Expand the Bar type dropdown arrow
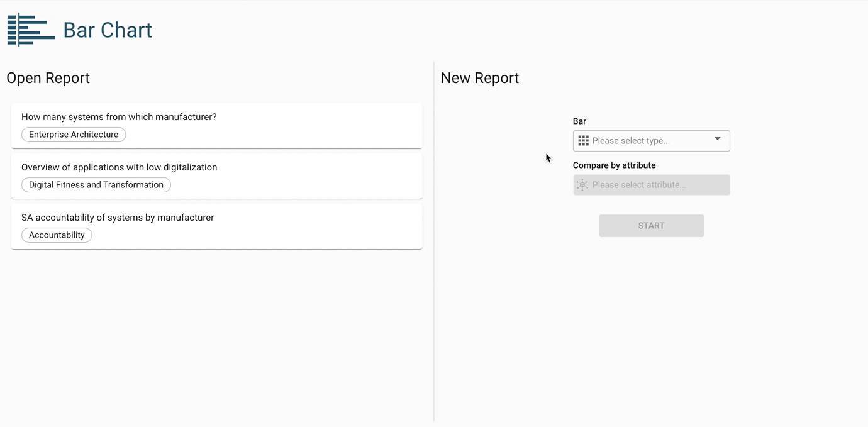The width and height of the screenshot is (868, 427). [717, 139]
